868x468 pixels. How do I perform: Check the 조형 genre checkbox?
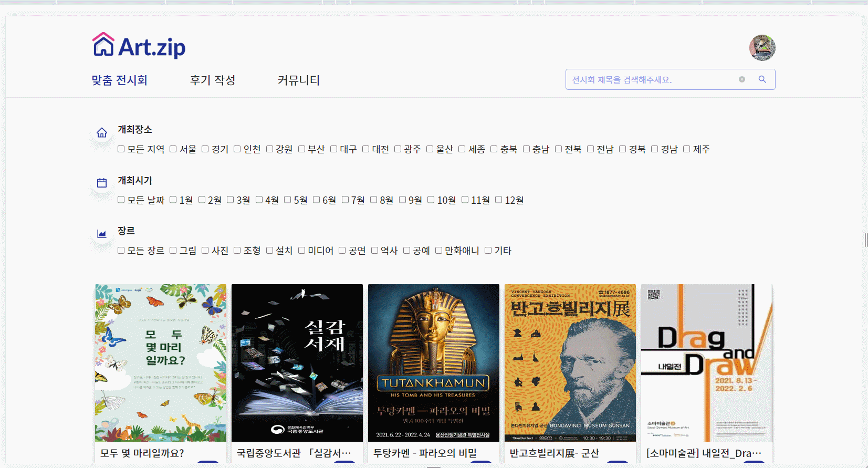click(237, 251)
